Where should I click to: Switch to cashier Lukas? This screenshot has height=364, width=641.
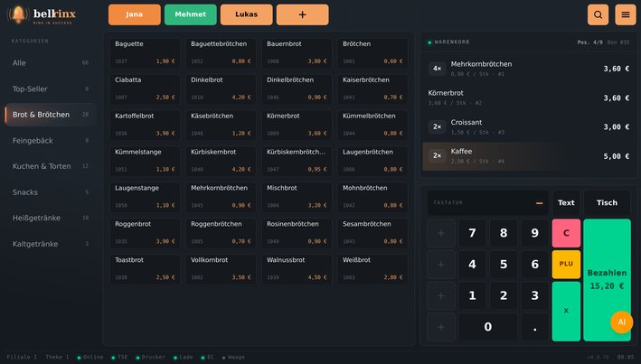[x=247, y=14]
